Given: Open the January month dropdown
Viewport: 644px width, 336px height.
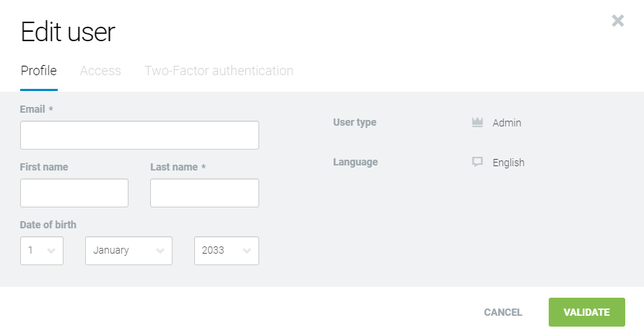Looking at the screenshot, I should click(x=129, y=251).
